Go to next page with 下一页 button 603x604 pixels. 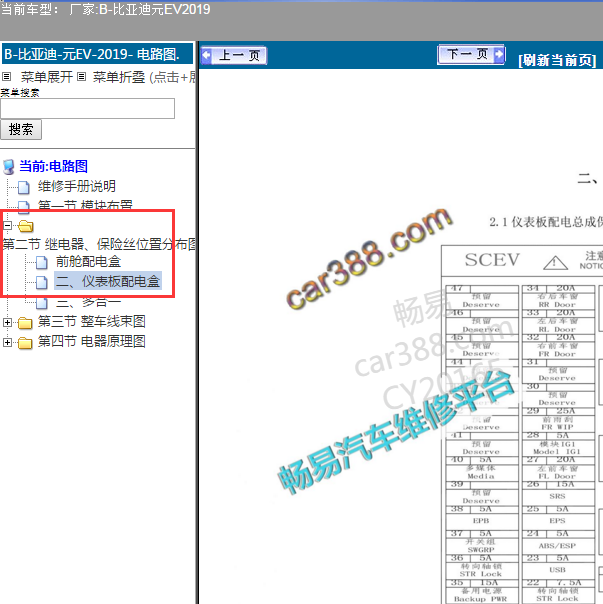coord(471,54)
